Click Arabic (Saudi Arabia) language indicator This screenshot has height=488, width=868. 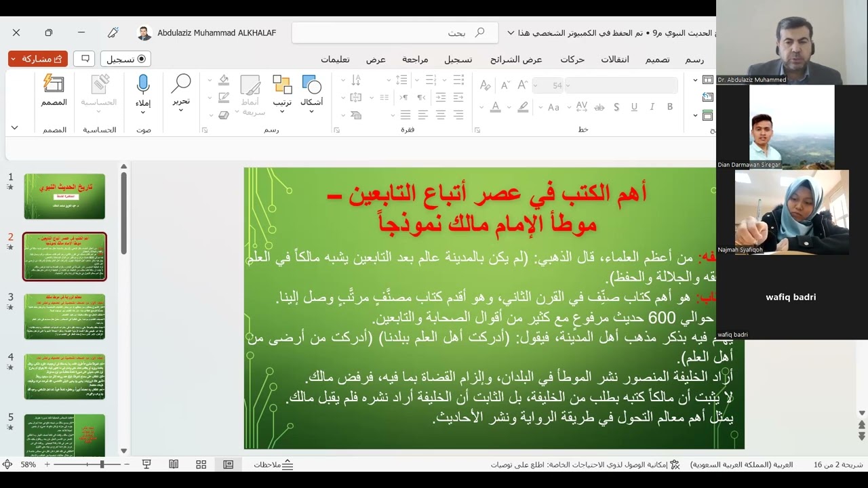click(x=741, y=465)
